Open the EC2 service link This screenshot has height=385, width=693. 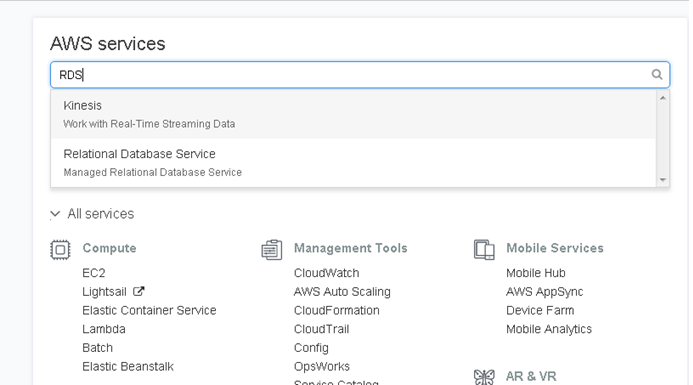click(x=94, y=273)
